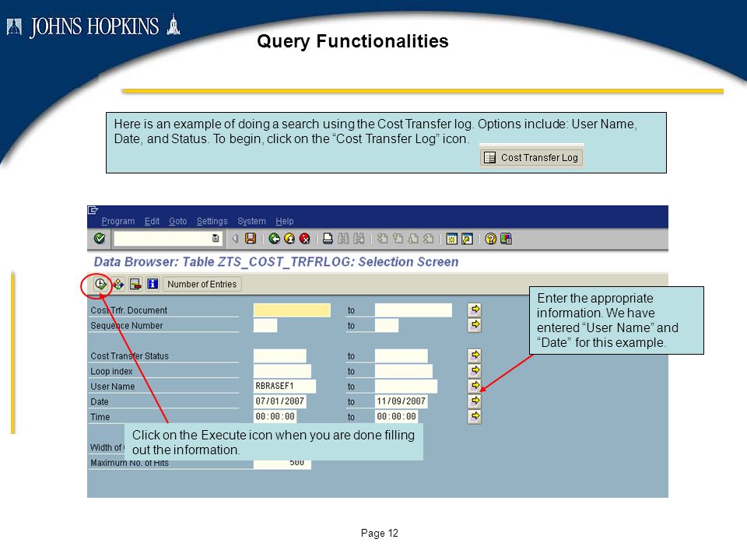Screen dimensions: 747x560
Task: Click the Print icon
Action: point(328,239)
